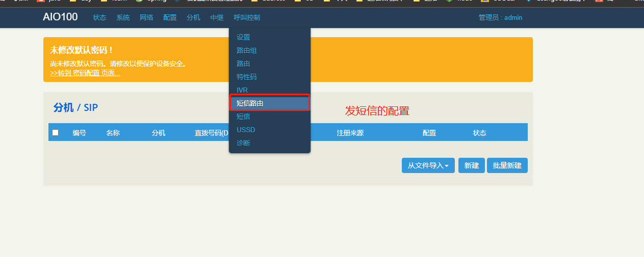Image resolution: width=644 pixels, height=257 pixels.
Task: Click the AIO100 brand logo
Action: 60,17
